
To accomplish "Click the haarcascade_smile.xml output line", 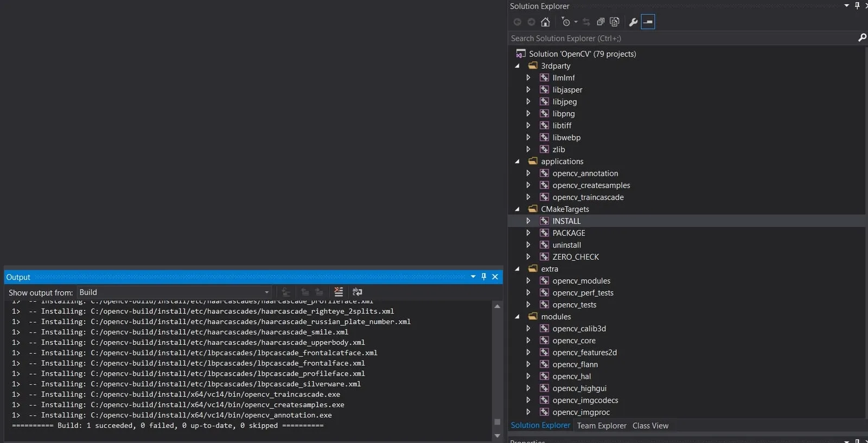I will click(x=180, y=332).
